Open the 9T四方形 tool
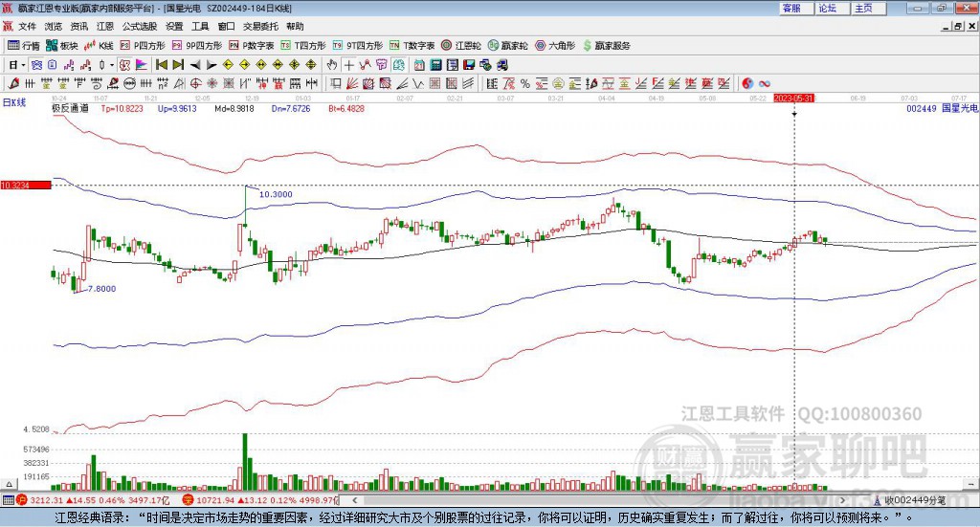Viewport: 980px width, 527px height. pos(358,46)
